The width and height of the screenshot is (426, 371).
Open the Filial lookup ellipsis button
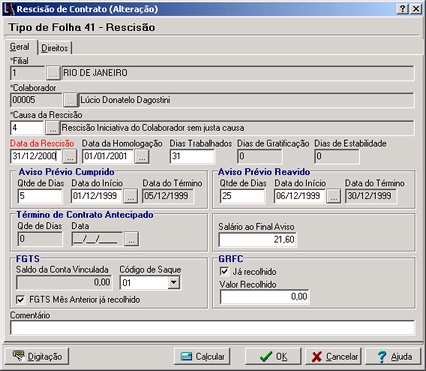tap(53, 73)
